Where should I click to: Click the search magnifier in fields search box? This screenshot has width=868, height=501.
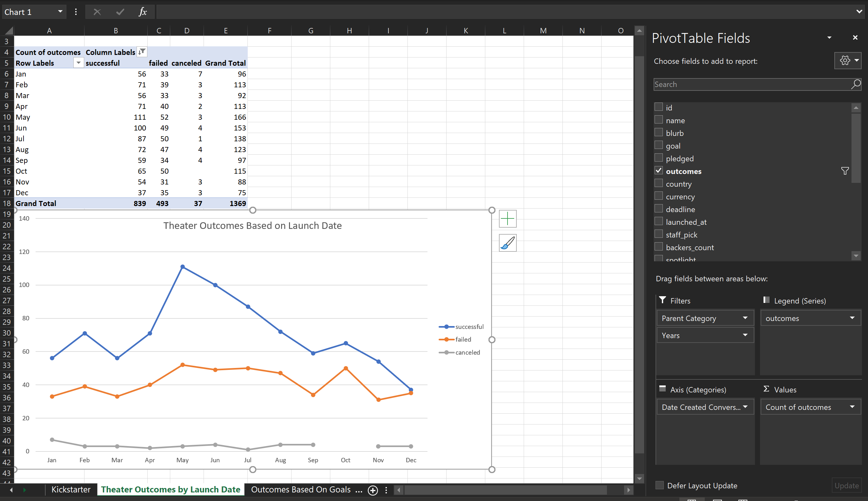[855, 84]
